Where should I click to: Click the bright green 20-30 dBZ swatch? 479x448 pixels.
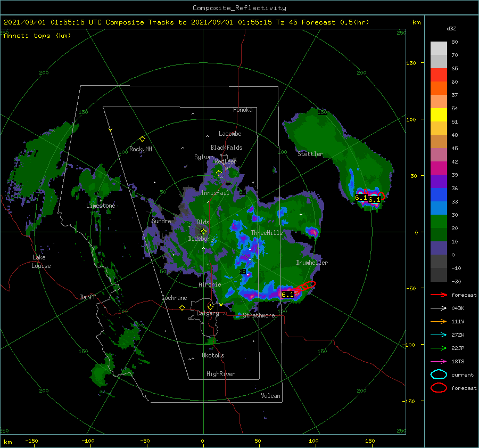[x=439, y=222]
